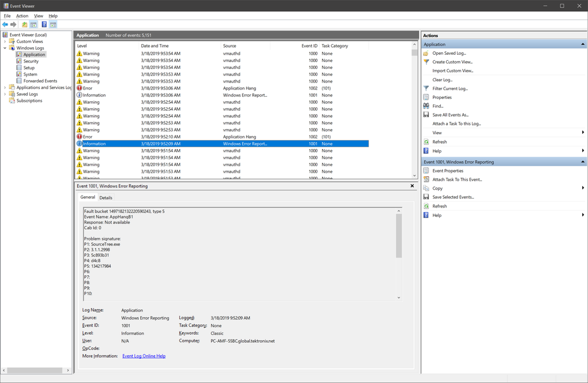Select Information event at 9:53:06 AM

[x=222, y=95]
